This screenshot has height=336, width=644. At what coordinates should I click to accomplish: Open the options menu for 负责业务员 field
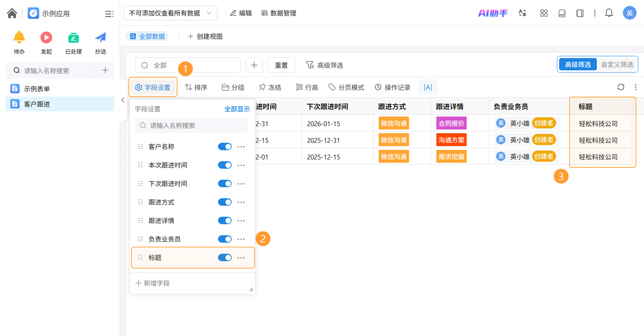(x=241, y=239)
